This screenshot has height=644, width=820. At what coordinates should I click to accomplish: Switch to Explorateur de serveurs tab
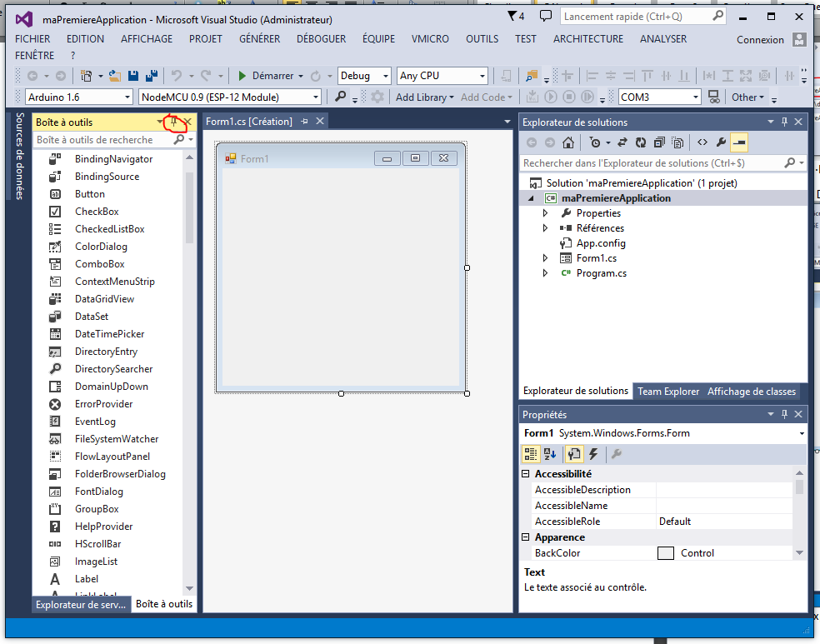click(x=81, y=604)
